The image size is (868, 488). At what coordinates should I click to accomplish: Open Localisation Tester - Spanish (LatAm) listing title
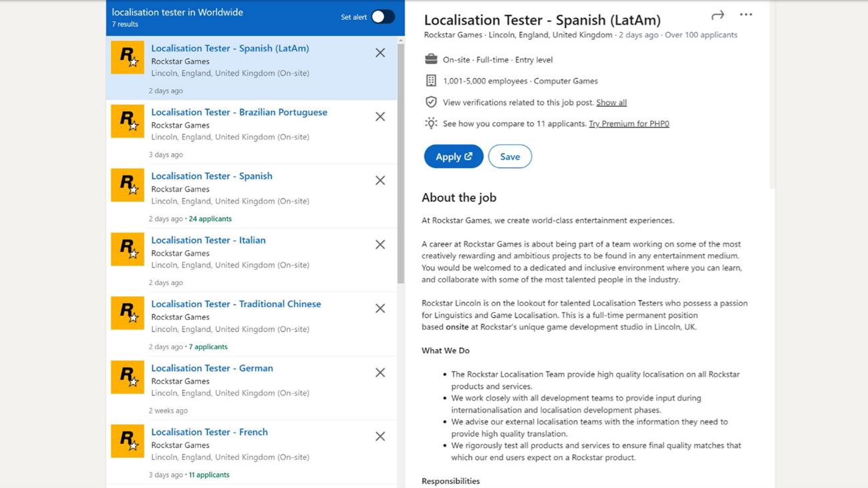[230, 48]
